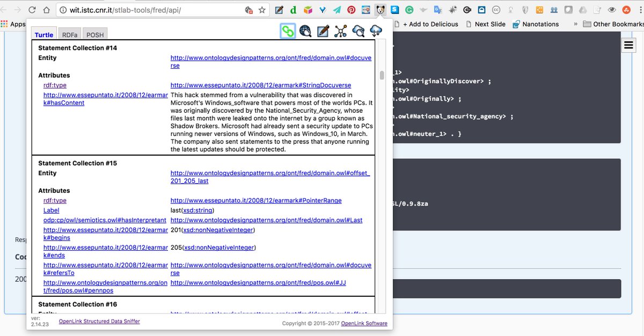644x336 pixels.
Task: Click the Label attribute link
Action: coord(52,210)
